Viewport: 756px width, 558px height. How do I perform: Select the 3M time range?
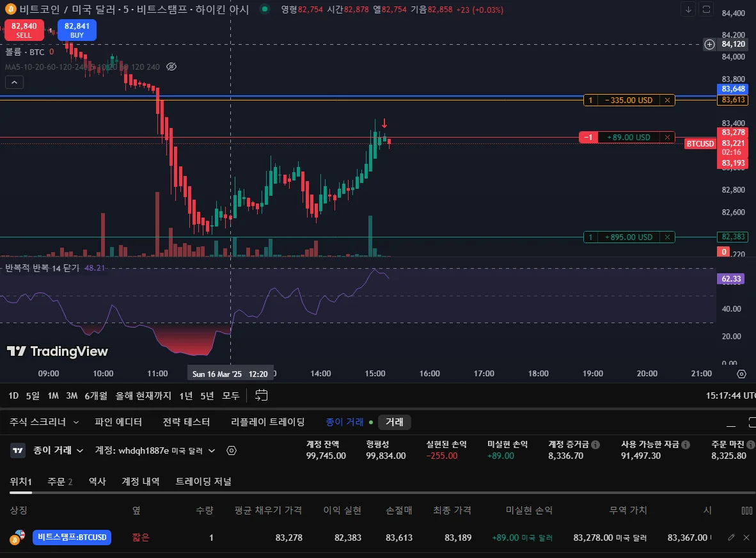[72, 396]
